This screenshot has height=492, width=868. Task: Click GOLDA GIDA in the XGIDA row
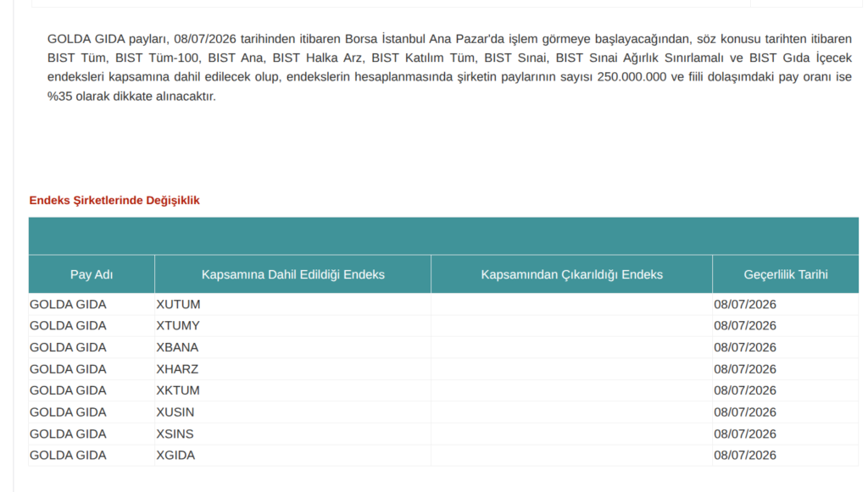coord(68,455)
